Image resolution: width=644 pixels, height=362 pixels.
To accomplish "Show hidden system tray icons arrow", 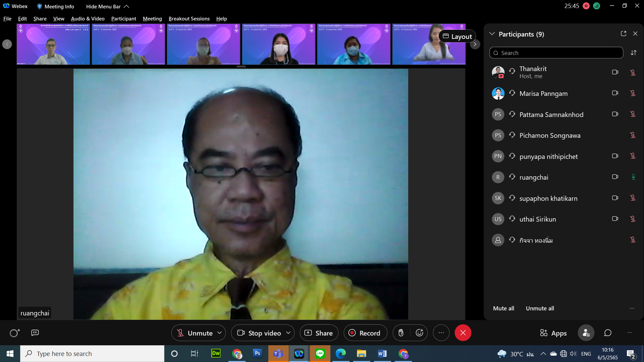I will [x=543, y=354].
